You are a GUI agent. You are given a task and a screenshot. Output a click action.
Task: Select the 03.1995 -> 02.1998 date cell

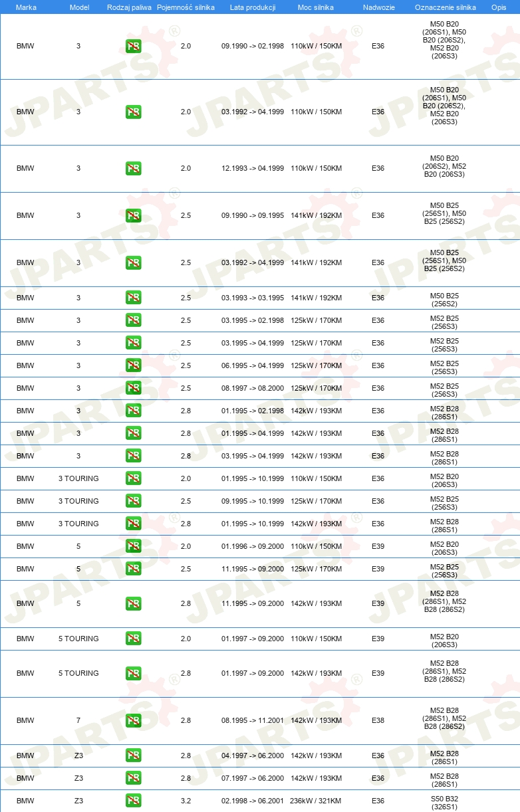point(253,320)
